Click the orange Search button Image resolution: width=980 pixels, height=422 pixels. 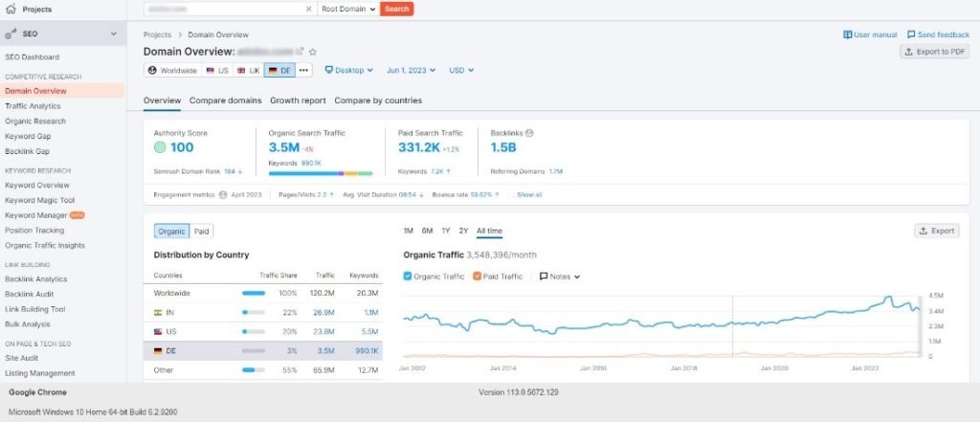pos(397,9)
